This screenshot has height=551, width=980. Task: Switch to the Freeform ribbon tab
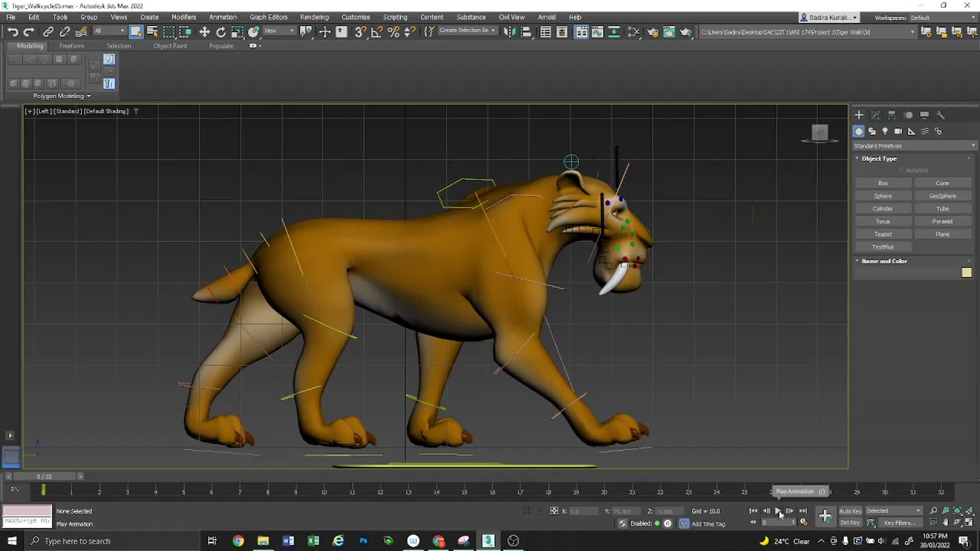[x=71, y=46]
